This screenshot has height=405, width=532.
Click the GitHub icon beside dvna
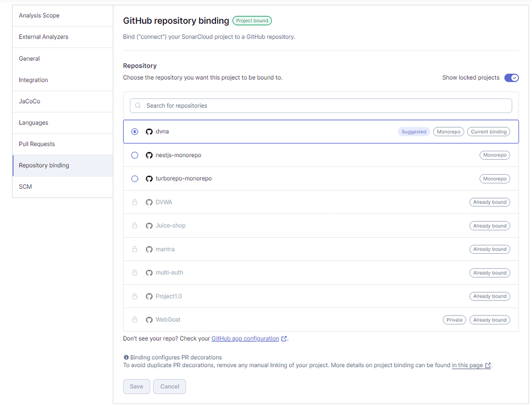coord(149,132)
